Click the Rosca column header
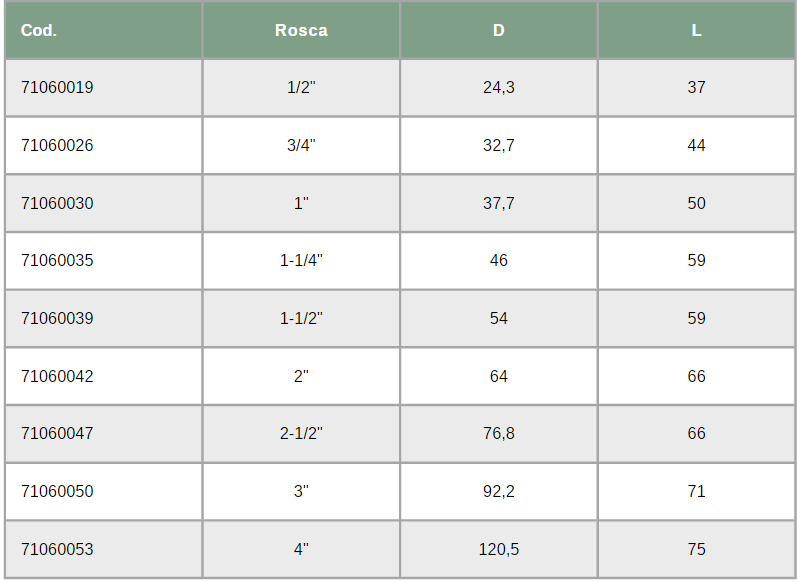This screenshot has height=582, width=798. (x=301, y=31)
